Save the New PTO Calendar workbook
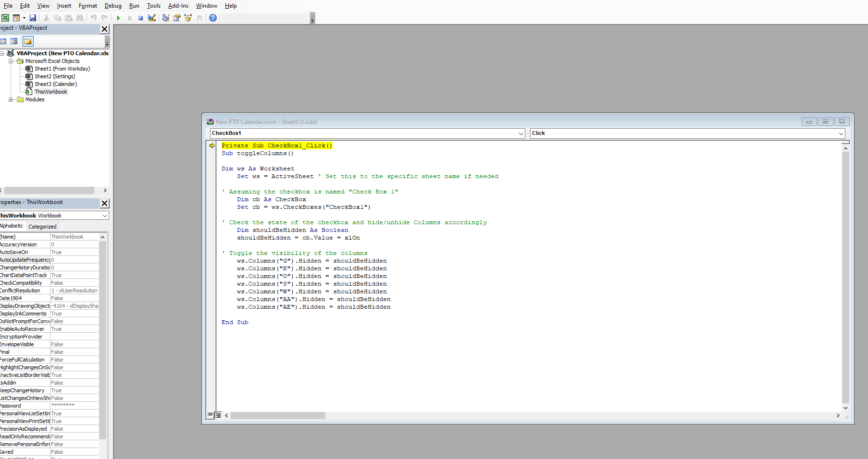This screenshot has height=459, width=868. [x=33, y=18]
